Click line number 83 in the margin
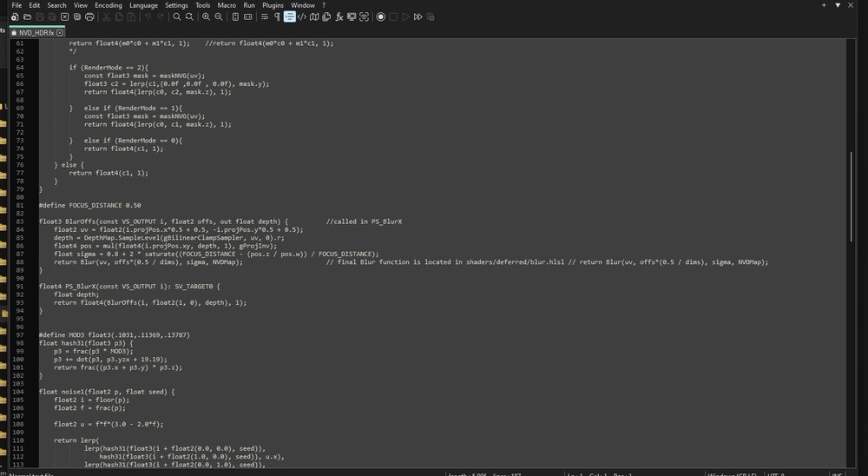The height and width of the screenshot is (476, 868). pyautogui.click(x=20, y=221)
